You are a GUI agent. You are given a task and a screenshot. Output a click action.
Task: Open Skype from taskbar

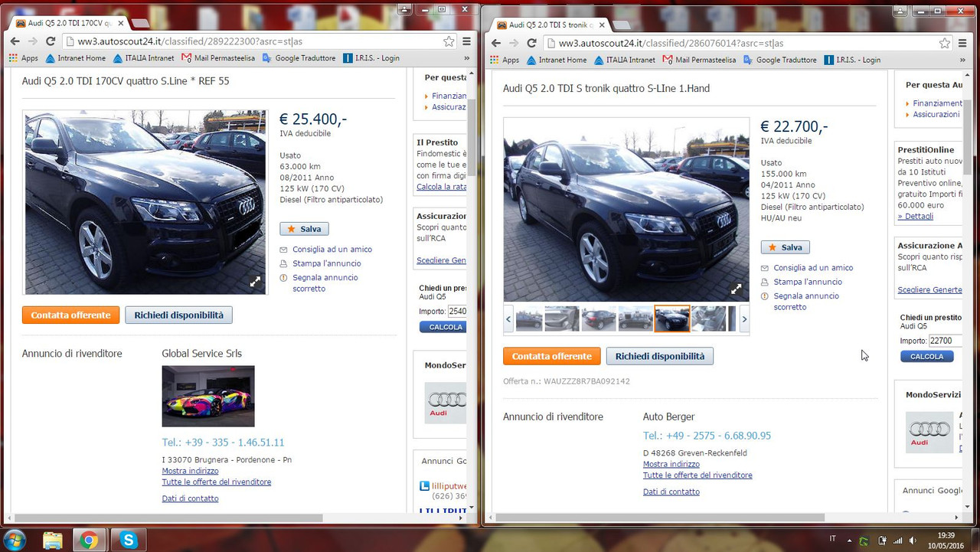coord(128,540)
